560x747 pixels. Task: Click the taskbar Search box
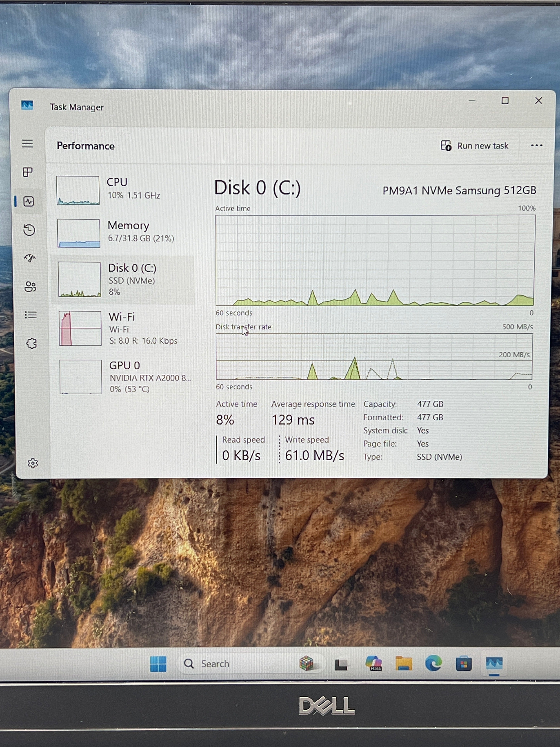click(x=251, y=664)
